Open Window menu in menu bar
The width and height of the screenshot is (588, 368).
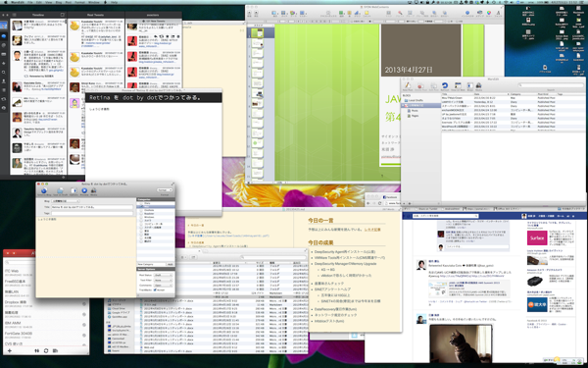click(x=94, y=2)
